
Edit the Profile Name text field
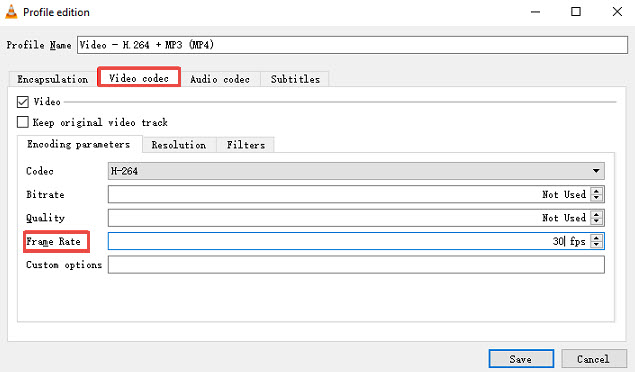tap(352, 45)
